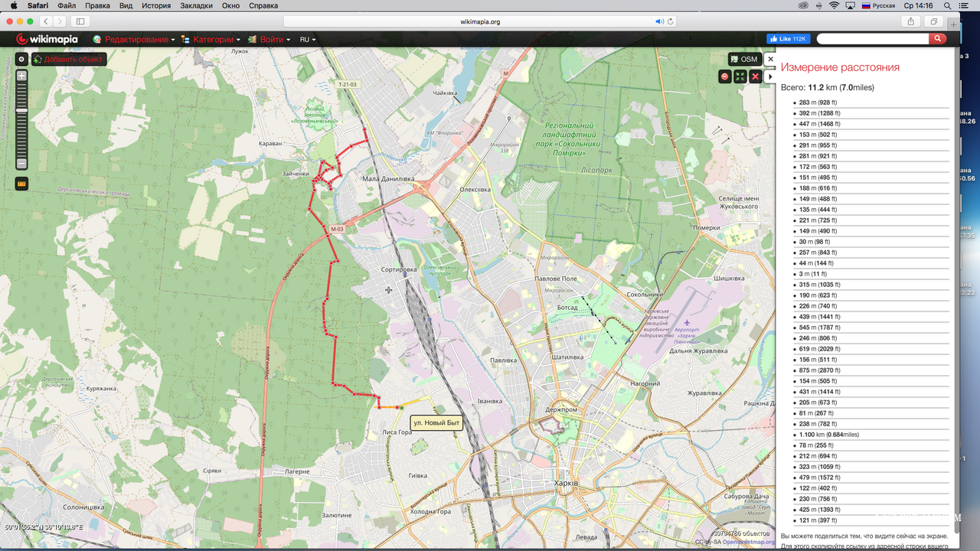Open Русская input source menu
Viewport: 980px width, 551px height.
point(878,5)
